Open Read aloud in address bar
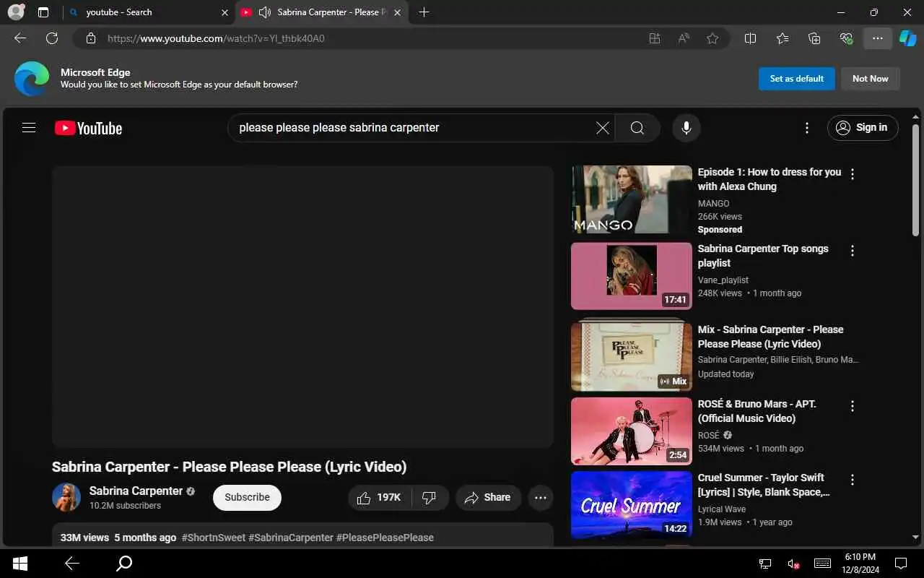This screenshot has width=924, height=578. [x=684, y=38]
